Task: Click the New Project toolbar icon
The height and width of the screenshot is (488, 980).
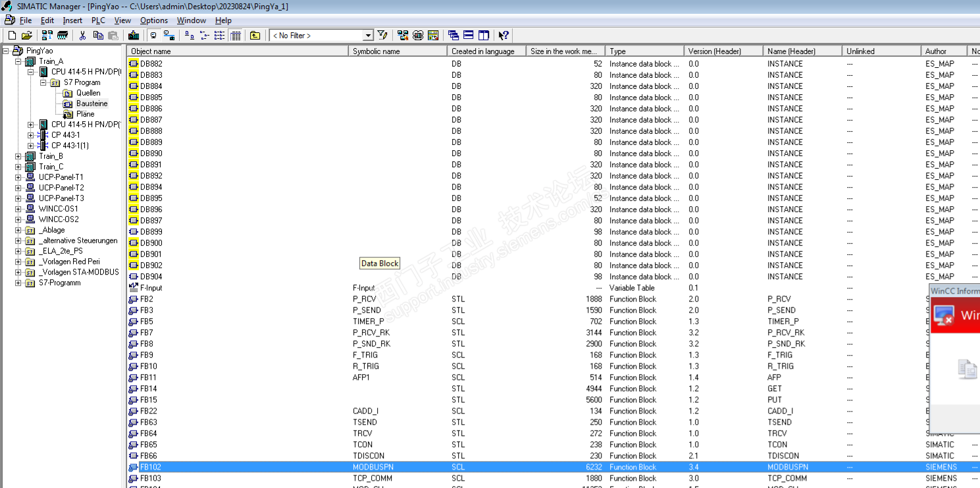Action: 12,36
